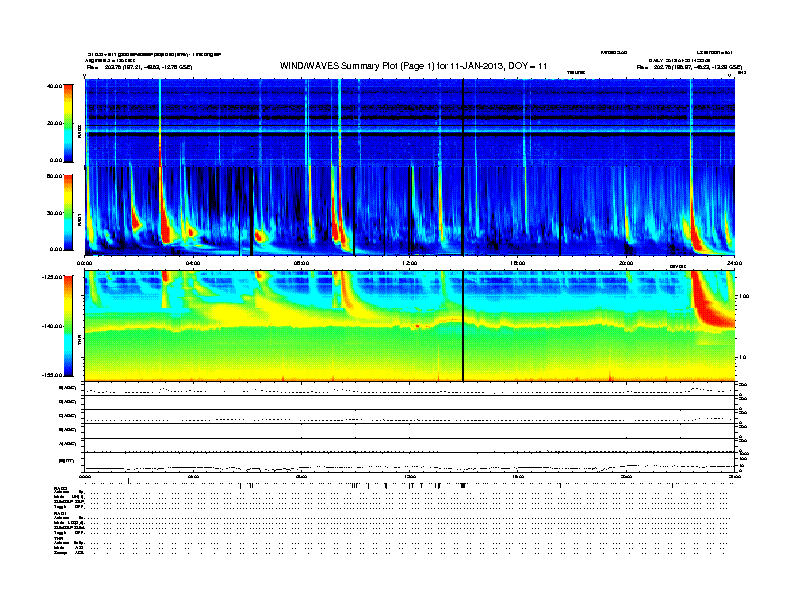The image size is (792, 612).
Task: Select the 0.00 label on RAD2 scale
Action: point(56,160)
